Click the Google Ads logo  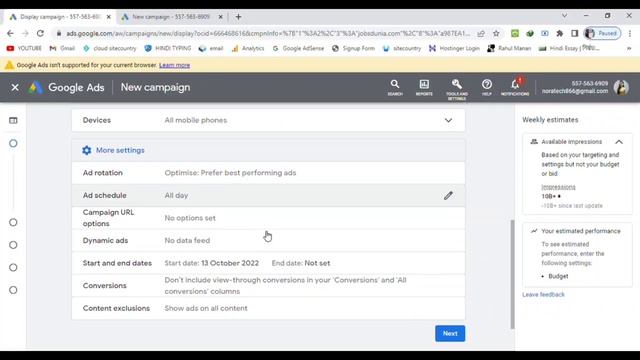click(x=36, y=87)
